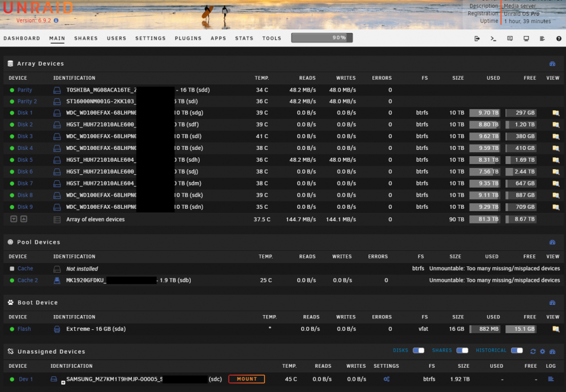The height and width of the screenshot is (392, 566).
Task: Switch to the Shares tab
Action: 86,38
